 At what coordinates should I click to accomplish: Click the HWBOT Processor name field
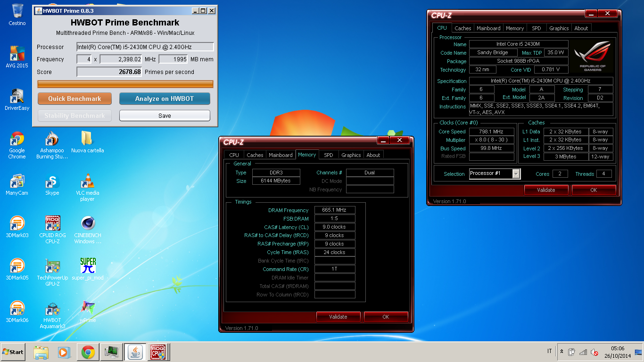[x=145, y=47]
